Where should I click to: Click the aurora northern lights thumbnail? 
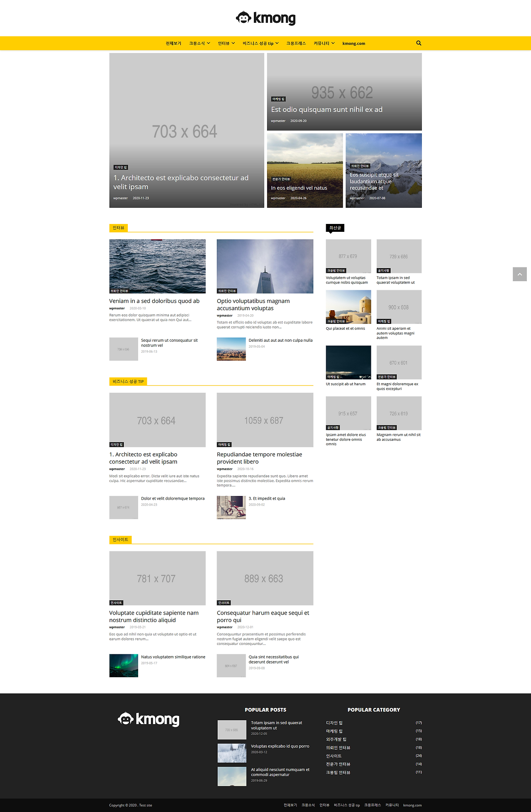point(124,666)
